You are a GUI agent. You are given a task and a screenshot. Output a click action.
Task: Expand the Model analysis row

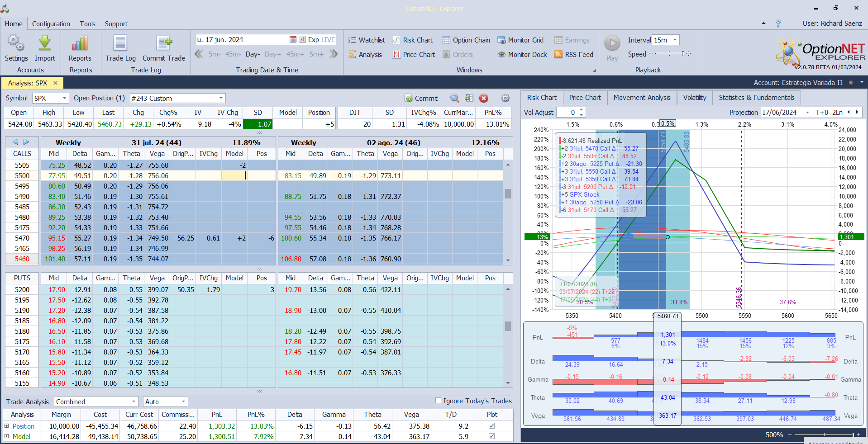click(x=7, y=436)
